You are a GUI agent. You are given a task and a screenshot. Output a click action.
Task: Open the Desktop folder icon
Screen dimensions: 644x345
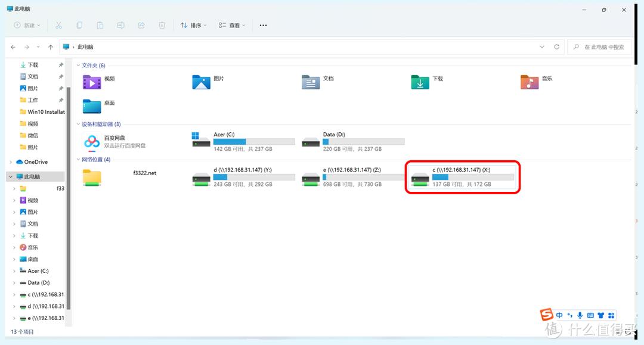(x=92, y=106)
